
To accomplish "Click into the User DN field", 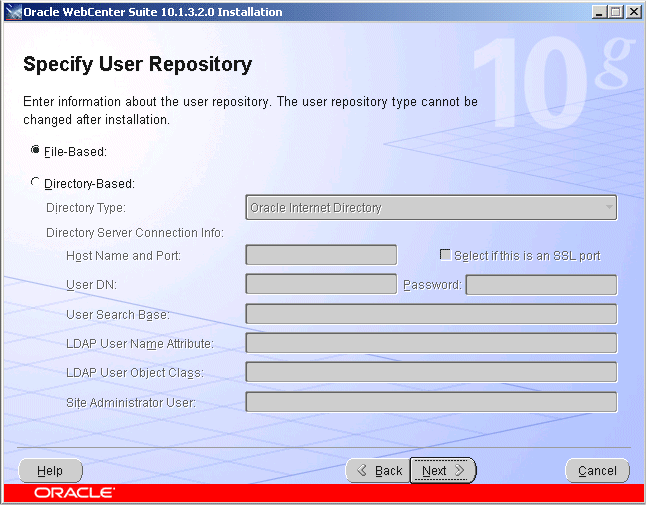I will [321, 284].
